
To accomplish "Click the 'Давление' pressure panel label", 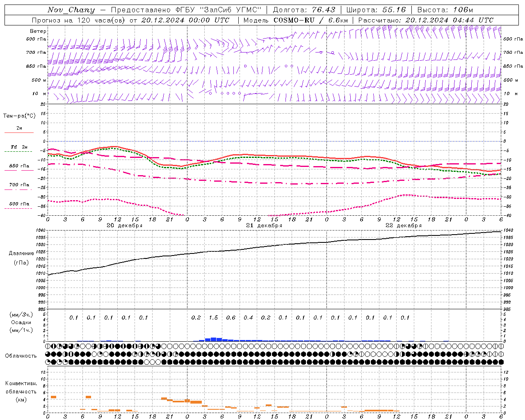I will point(21,253).
